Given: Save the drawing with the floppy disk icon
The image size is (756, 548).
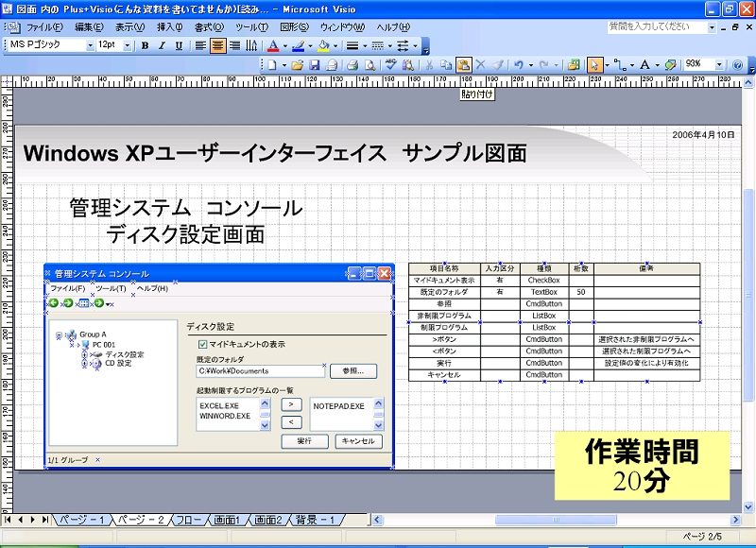Looking at the screenshot, I should pos(315,64).
